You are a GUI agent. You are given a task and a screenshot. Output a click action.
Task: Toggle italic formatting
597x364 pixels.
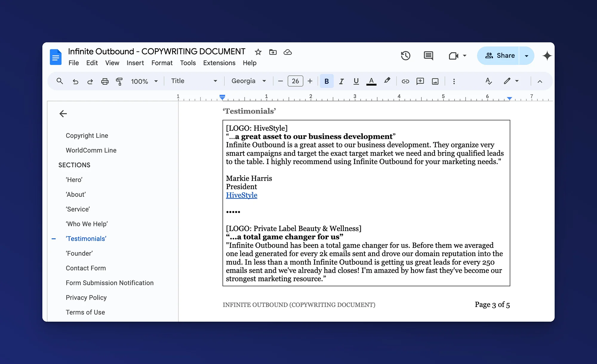pyautogui.click(x=341, y=81)
